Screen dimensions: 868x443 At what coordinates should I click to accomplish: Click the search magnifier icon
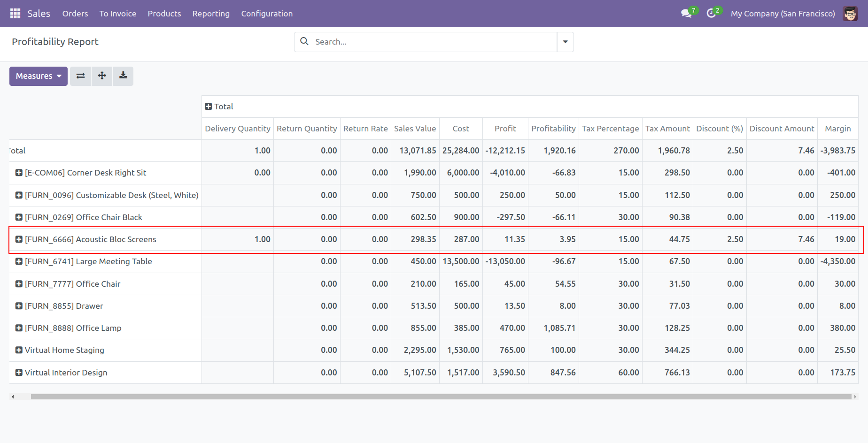304,41
